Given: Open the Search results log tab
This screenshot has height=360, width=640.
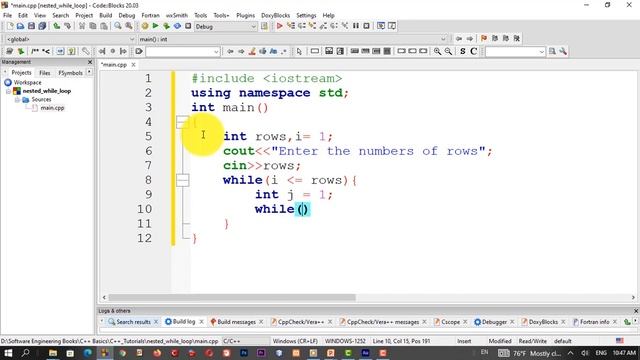Looking at the screenshot, I should 133,322.
